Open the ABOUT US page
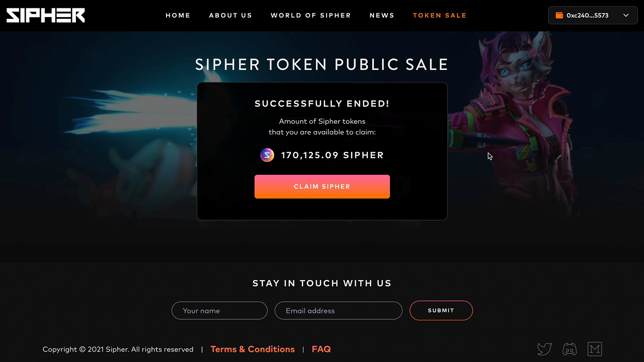 tap(230, 15)
